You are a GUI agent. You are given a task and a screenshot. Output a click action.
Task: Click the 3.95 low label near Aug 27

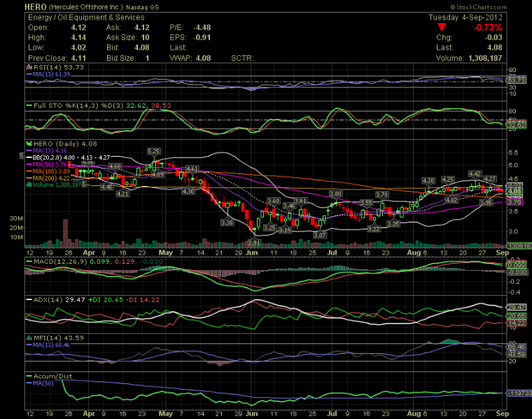486,203
